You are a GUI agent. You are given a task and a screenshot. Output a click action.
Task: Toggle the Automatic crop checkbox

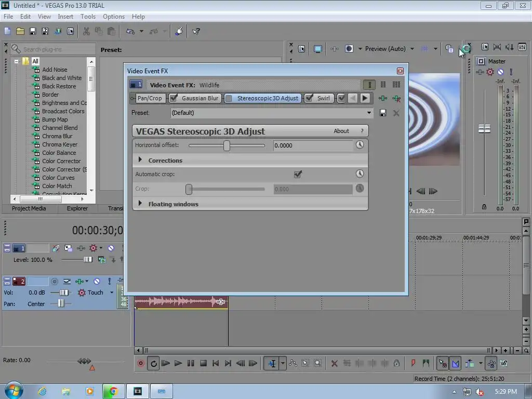298,174
